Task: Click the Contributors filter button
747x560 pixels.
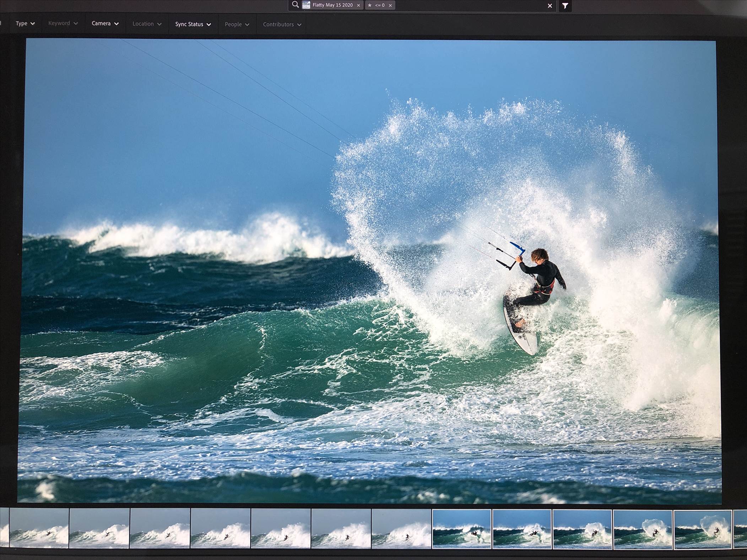Action: (282, 25)
